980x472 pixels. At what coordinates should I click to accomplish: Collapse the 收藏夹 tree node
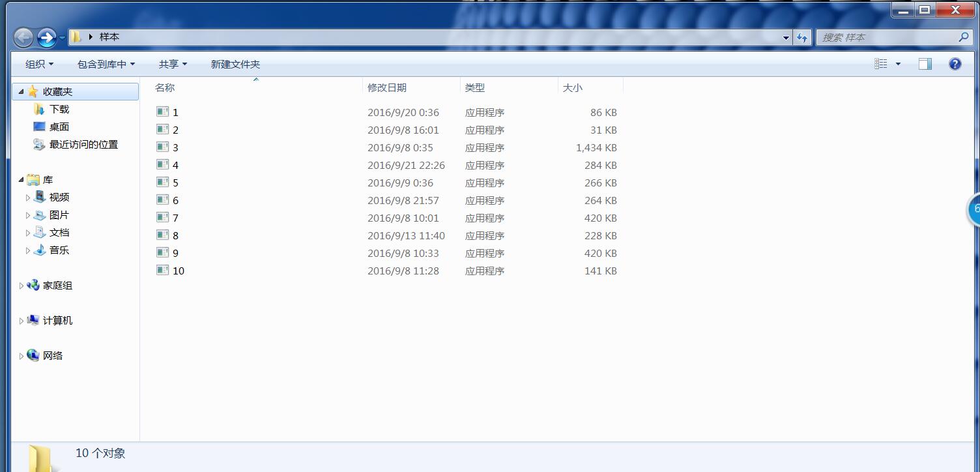click(21, 92)
